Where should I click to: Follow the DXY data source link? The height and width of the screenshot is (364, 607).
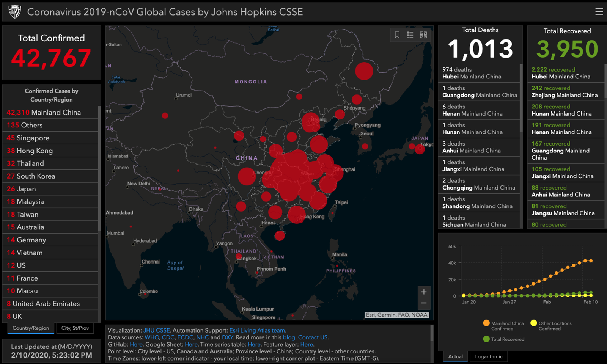click(227, 337)
